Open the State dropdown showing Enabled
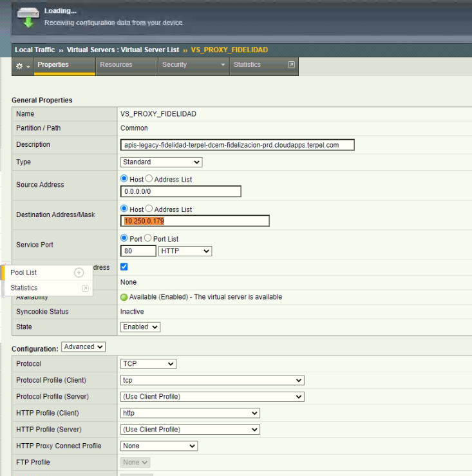Screen dimensions: 472x476 140,327
